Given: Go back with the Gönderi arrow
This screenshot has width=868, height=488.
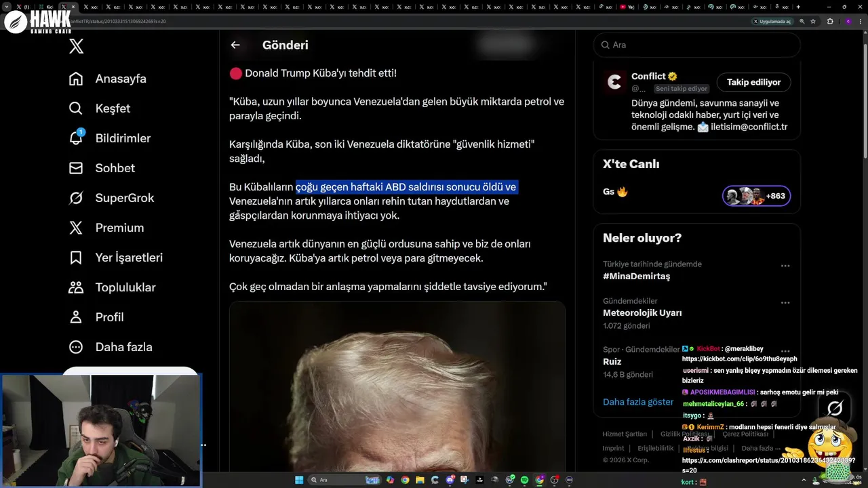Looking at the screenshot, I should click(235, 45).
